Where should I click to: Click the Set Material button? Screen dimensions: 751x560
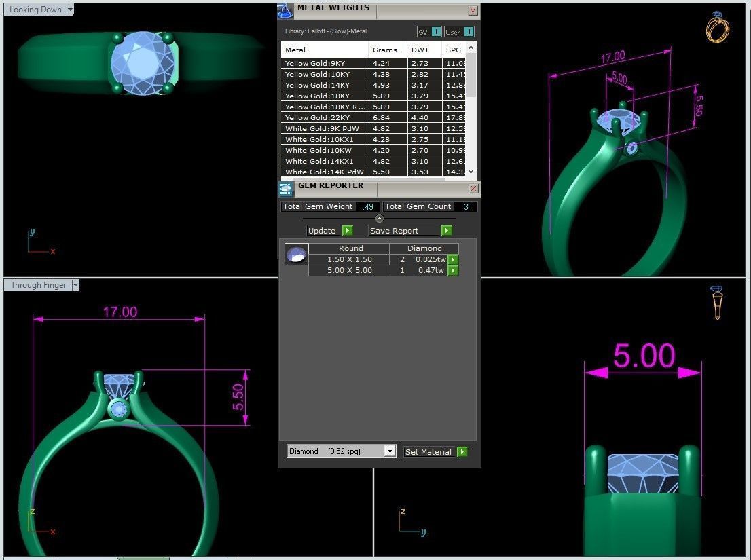428,452
